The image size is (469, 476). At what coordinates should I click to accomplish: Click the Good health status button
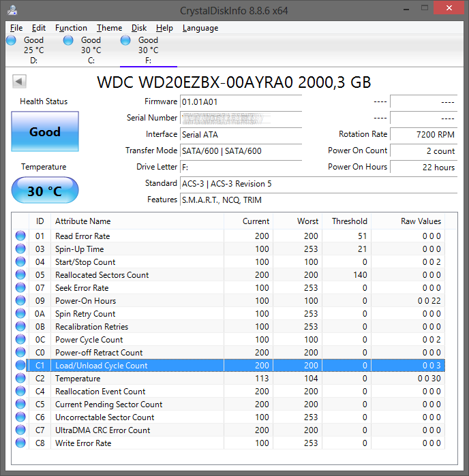click(45, 131)
